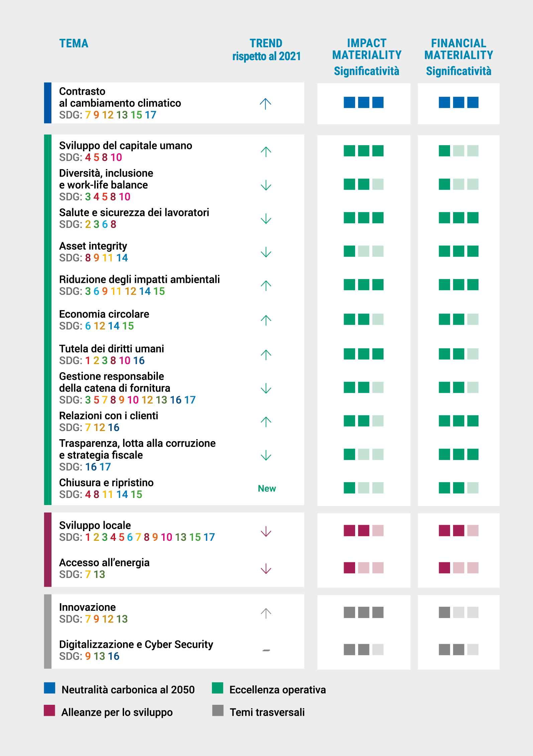
Task: Click the IMPACT MATERIALITY column header
Action: 367,50
